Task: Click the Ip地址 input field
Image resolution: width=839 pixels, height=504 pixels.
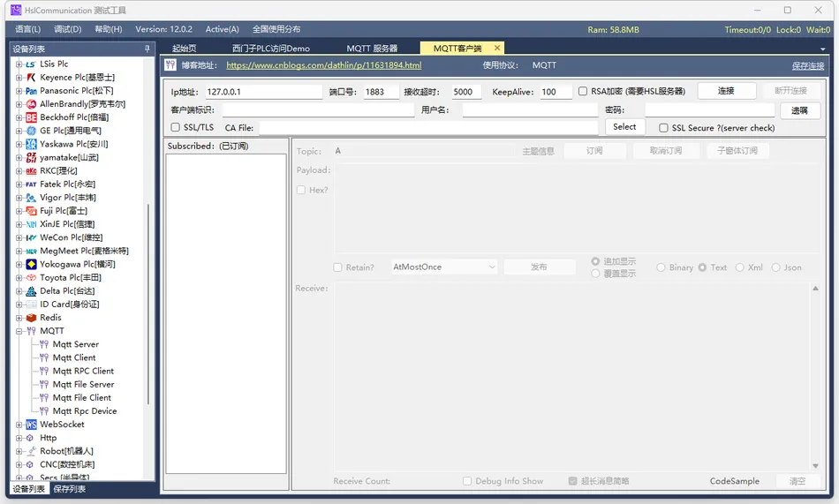Action: [x=264, y=92]
